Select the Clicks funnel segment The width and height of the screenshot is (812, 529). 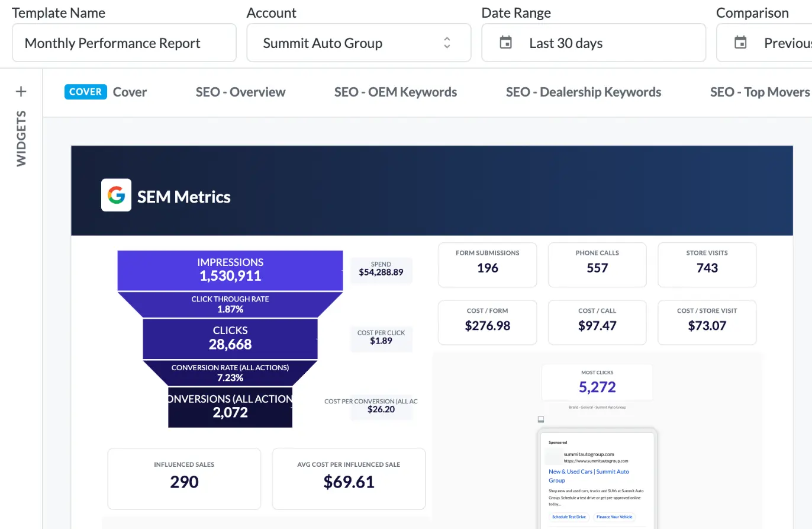230,338
